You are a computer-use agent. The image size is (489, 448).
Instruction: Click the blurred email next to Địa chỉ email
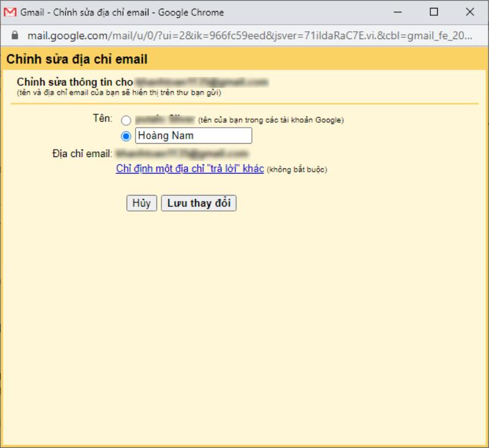coord(182,153)
